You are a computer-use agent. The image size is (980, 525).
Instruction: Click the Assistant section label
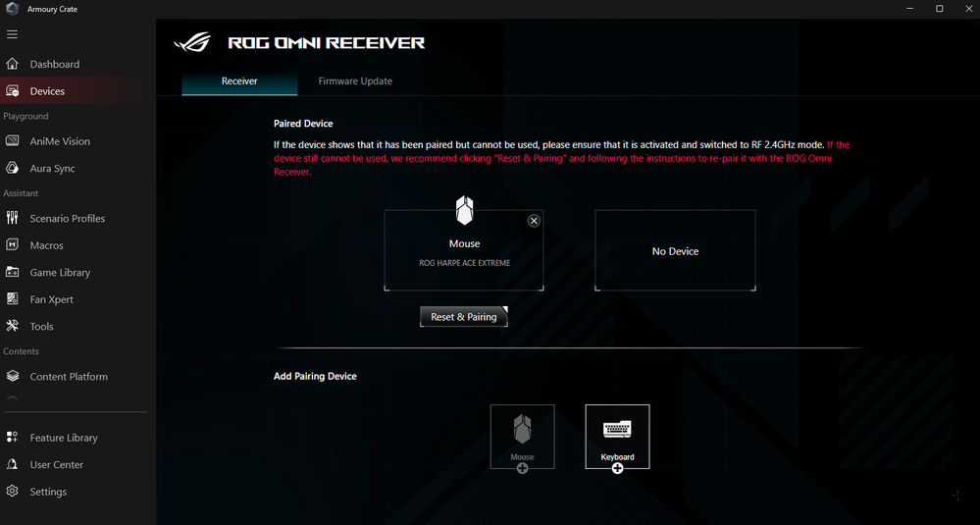[x=21, y=193]
